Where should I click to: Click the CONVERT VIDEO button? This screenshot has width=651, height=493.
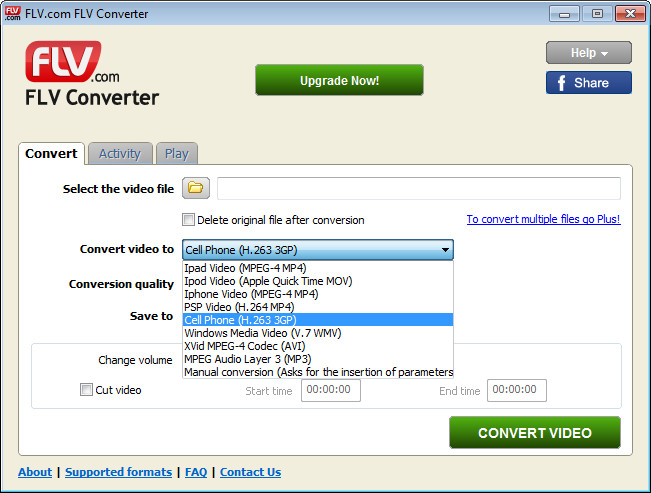pos(535,432)
